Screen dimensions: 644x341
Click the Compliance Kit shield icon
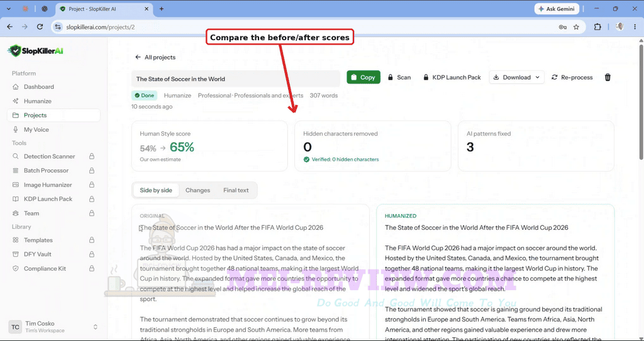(x=16, y=268)
